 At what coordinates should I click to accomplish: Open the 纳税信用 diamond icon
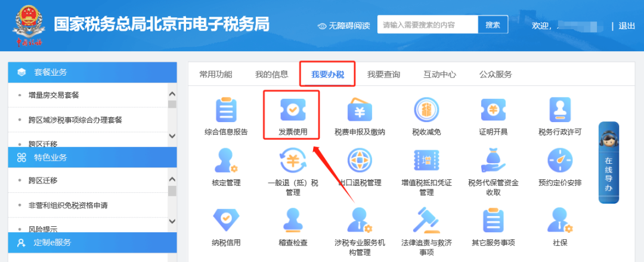(227, 220)
